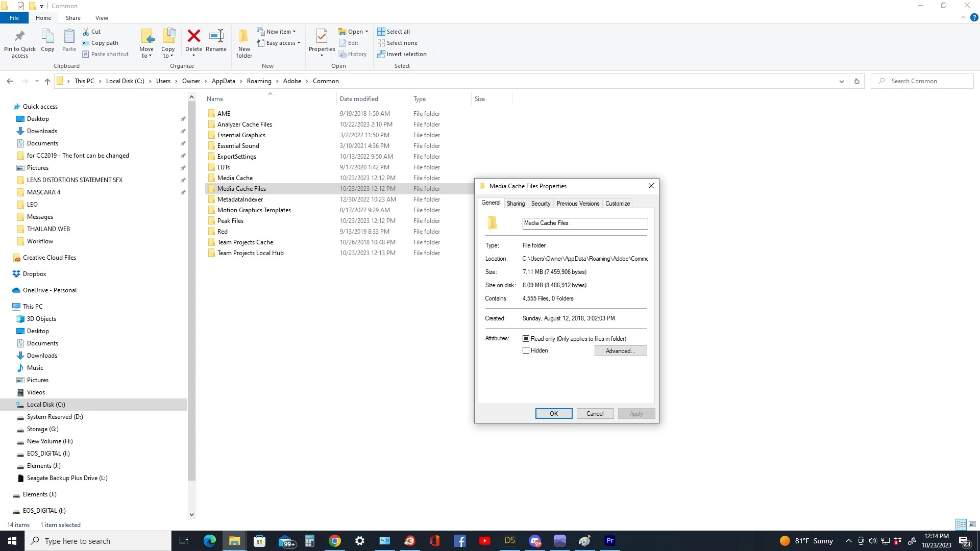Open the New item dropdown
The height and width of the screenshot is (551, 980).
pyautogui.click(x=279, y=32)
